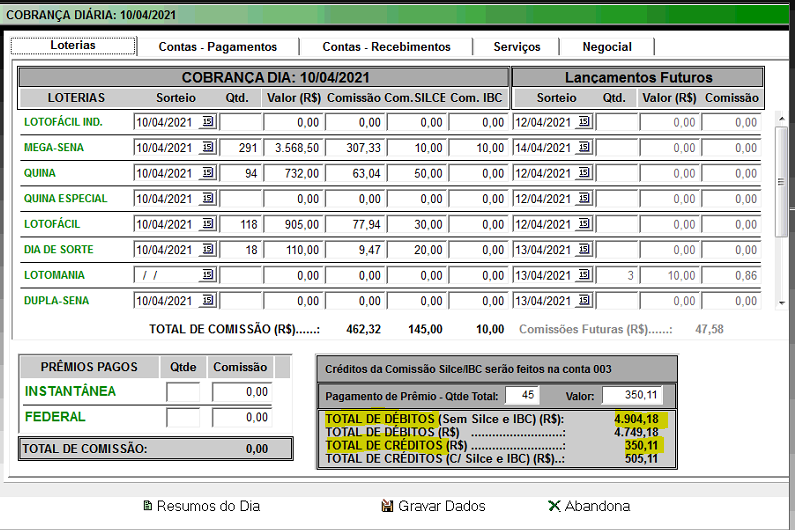This screenshot has width=795, height=530.
Task: Open future calendar icon in QUINA row
Action: click(x=585, y=173)
